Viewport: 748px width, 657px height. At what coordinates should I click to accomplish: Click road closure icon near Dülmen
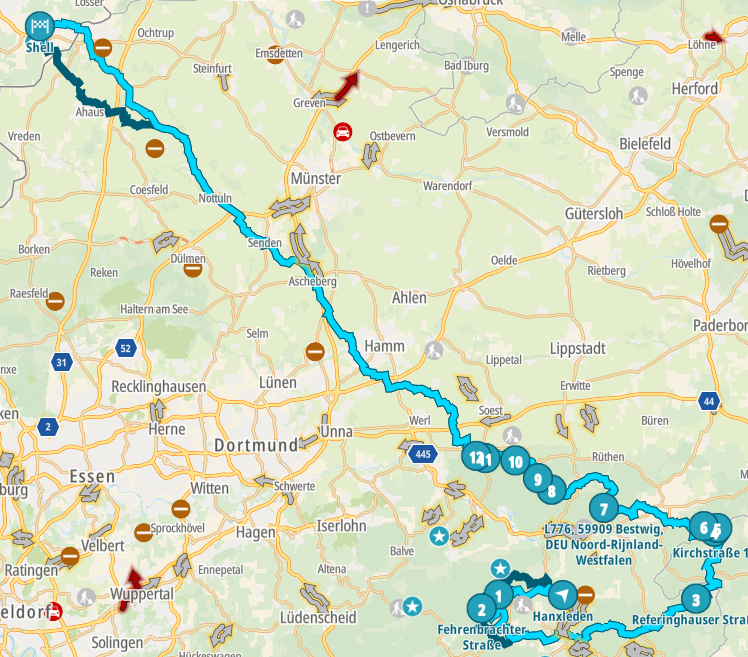point(193,270)
